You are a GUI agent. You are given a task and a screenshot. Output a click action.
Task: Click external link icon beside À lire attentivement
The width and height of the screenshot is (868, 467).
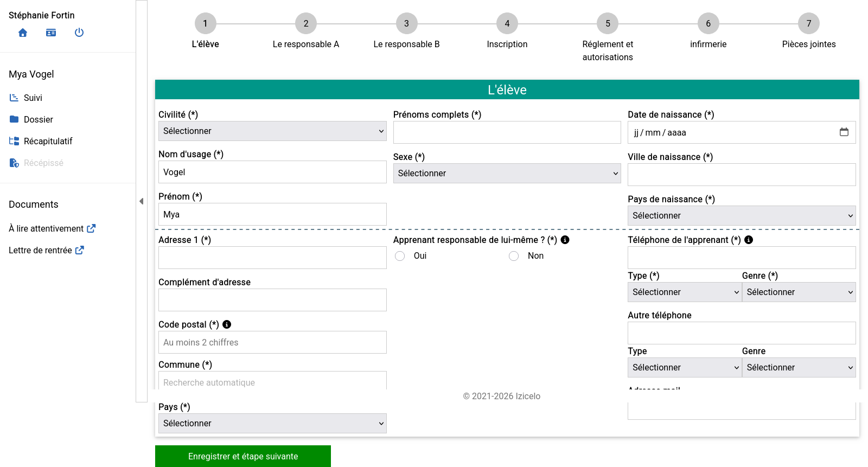click(x=91, y=228)
